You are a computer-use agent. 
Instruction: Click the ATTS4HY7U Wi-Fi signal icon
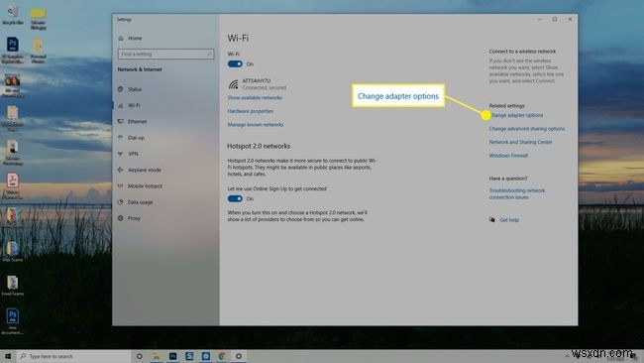233,84
